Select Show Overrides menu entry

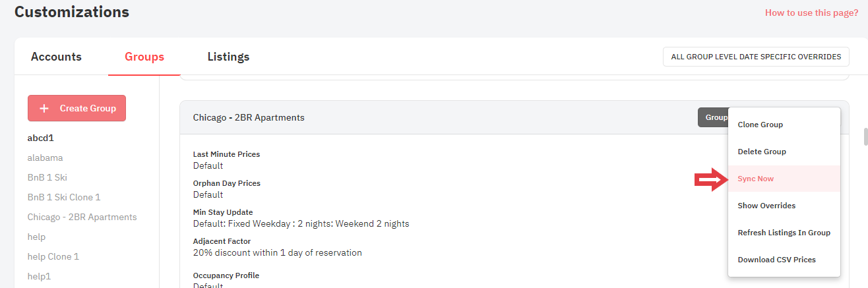766,206
